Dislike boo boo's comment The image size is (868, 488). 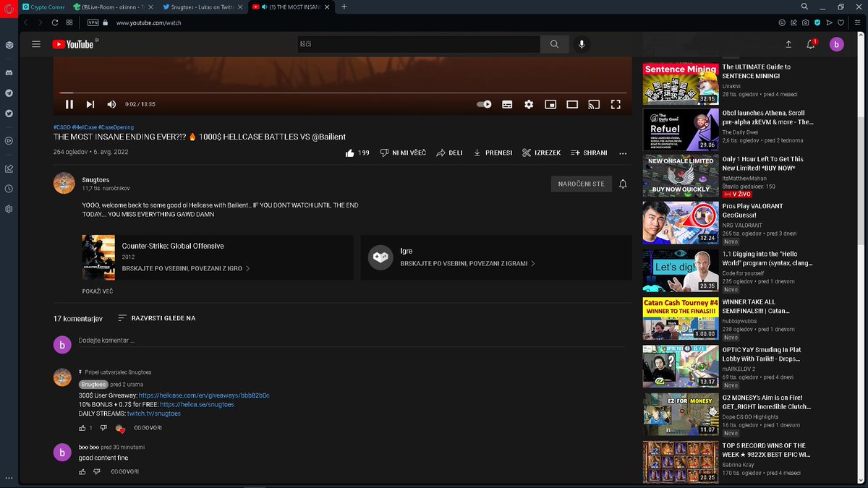tap(96, 471)
